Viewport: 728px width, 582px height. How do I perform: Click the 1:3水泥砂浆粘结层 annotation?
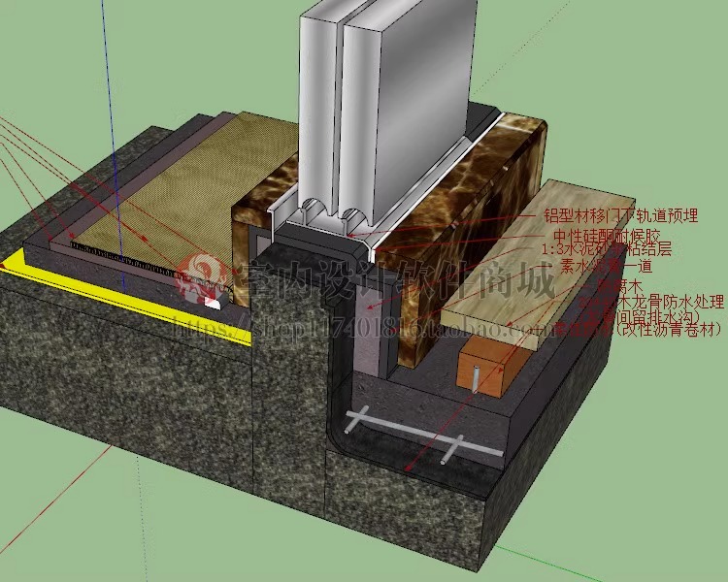coord(606,250)
